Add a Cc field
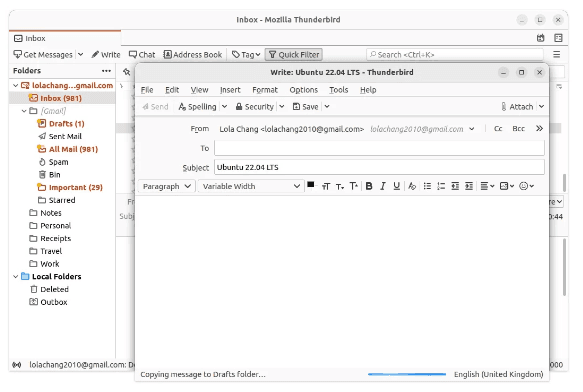The height and width of the screenshot is (392, 583). click(498, 129)
